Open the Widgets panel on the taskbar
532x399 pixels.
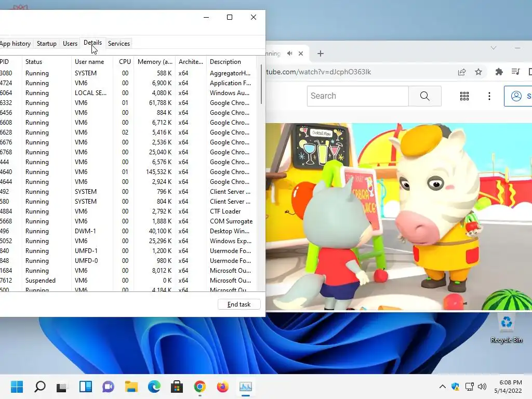pyautogui.click(x=86, y=387)
